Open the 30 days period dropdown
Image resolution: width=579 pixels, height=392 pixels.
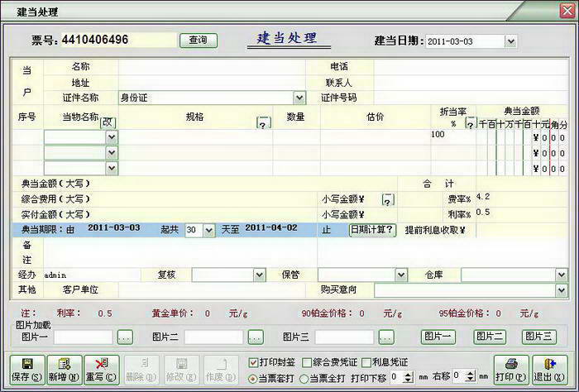pos(208,231)
